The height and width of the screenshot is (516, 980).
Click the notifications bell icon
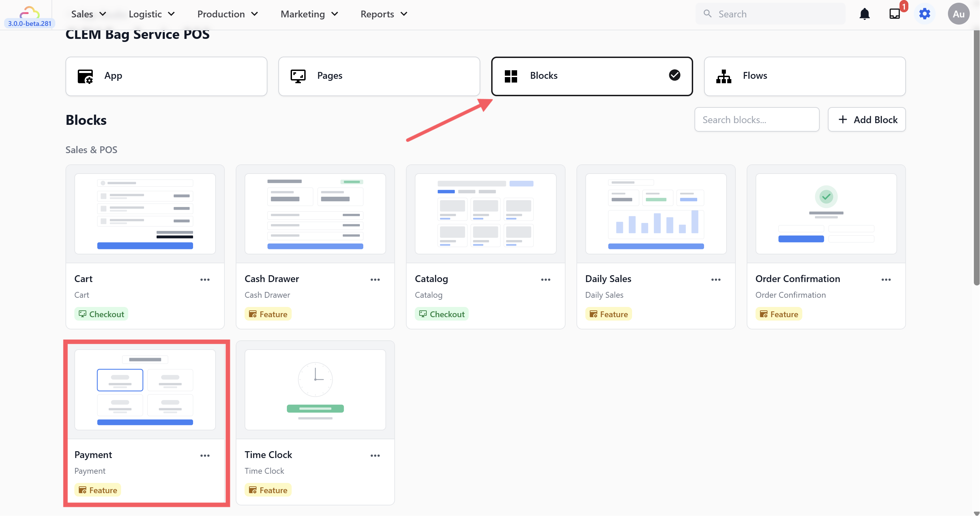tap(864, 14)
